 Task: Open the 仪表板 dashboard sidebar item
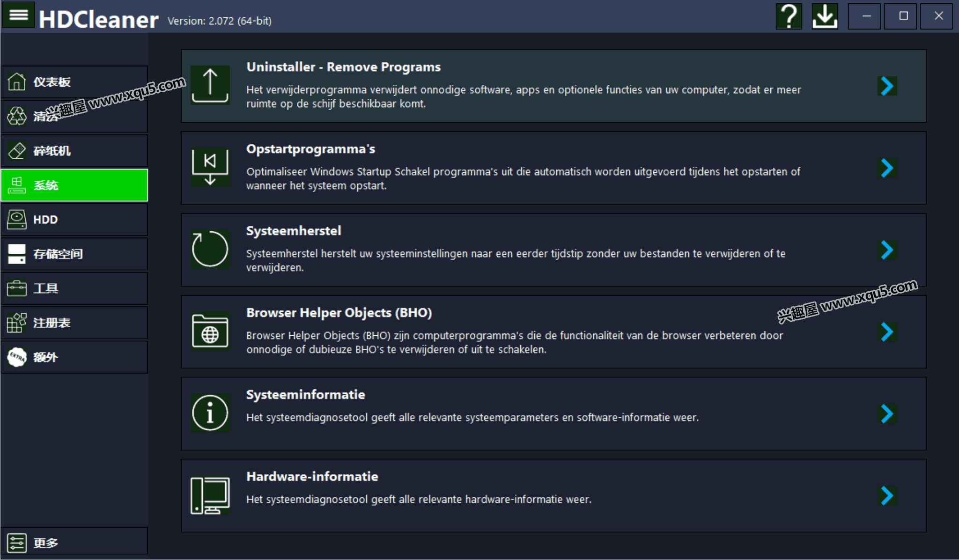(74, 82)
